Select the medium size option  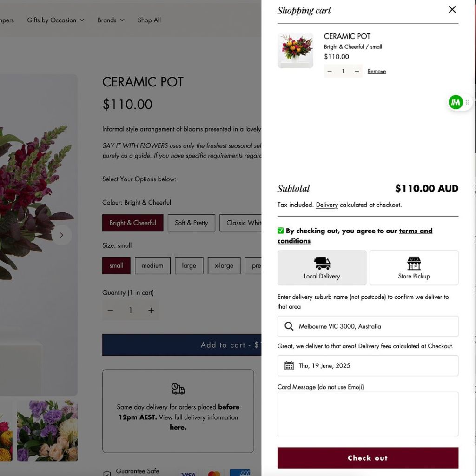coord(152,266)
